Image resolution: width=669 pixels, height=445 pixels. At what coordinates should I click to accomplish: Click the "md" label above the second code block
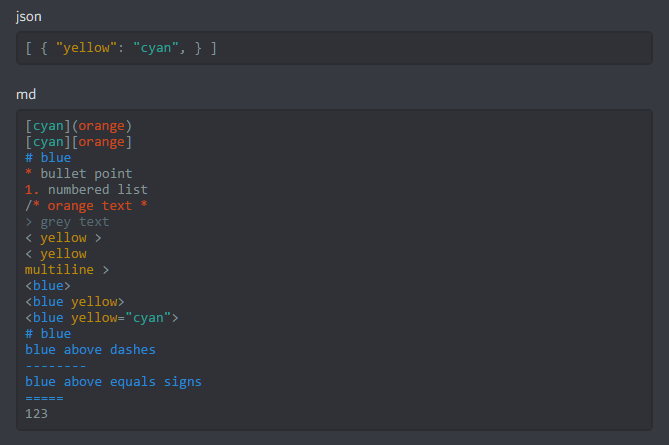click(27, 95)
